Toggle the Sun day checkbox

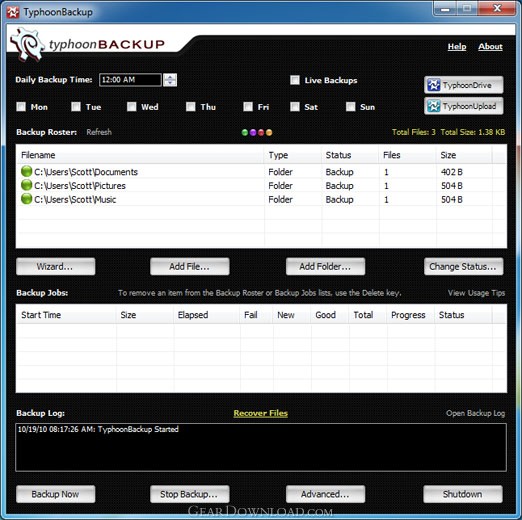click(x=351, y=107)
